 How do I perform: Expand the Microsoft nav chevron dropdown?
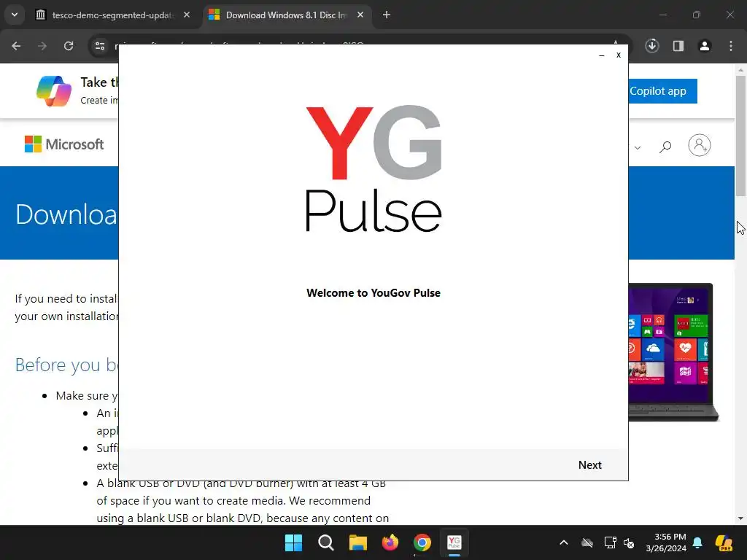[638, 148]
